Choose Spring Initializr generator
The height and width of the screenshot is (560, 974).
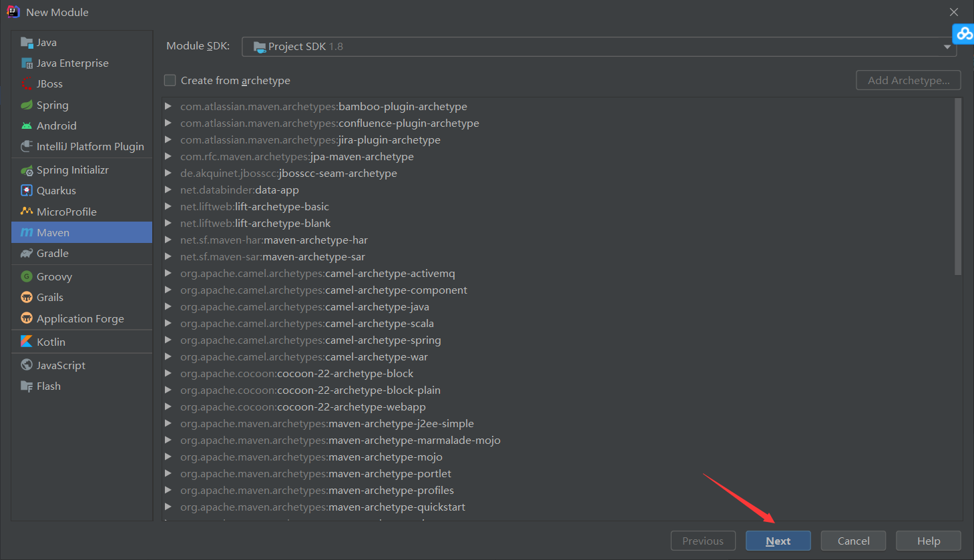coord(82,170)
